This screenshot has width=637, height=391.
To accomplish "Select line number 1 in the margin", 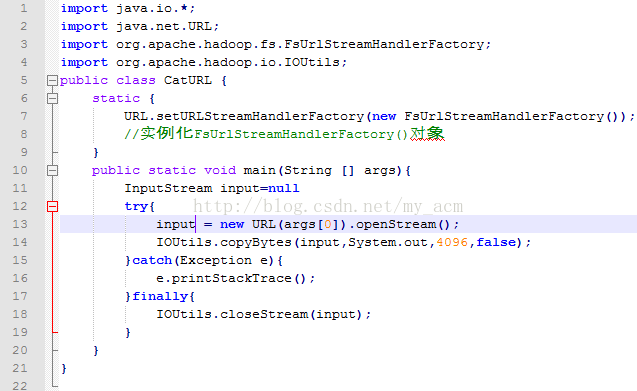I will (x=24, y=8).
